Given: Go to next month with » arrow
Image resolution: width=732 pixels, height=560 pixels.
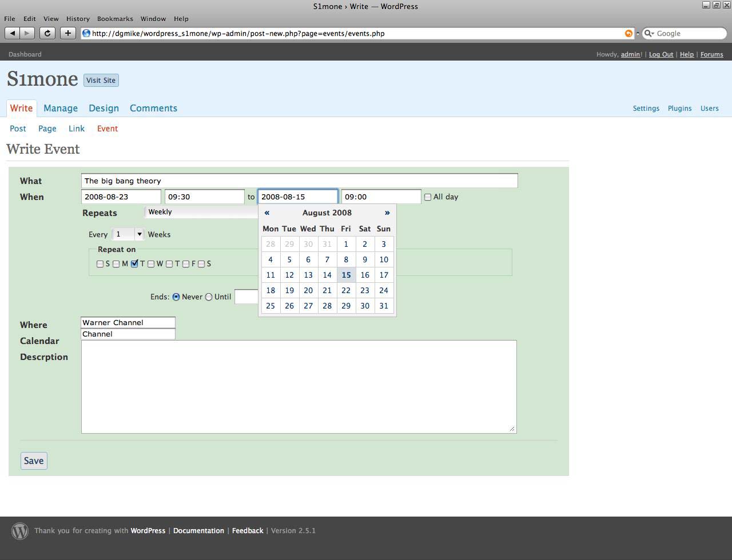Looking at the screenshot, I should pos(387,213).
